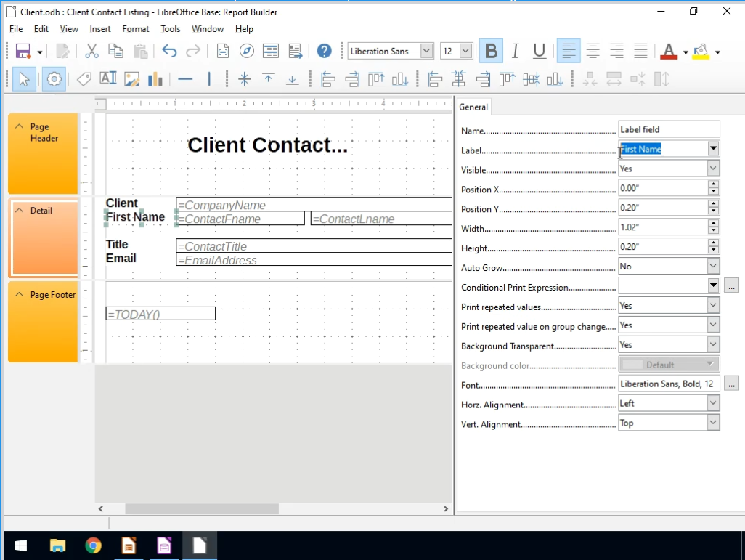
Task: Open the font name dropdown
Action: tap(426, 51)
